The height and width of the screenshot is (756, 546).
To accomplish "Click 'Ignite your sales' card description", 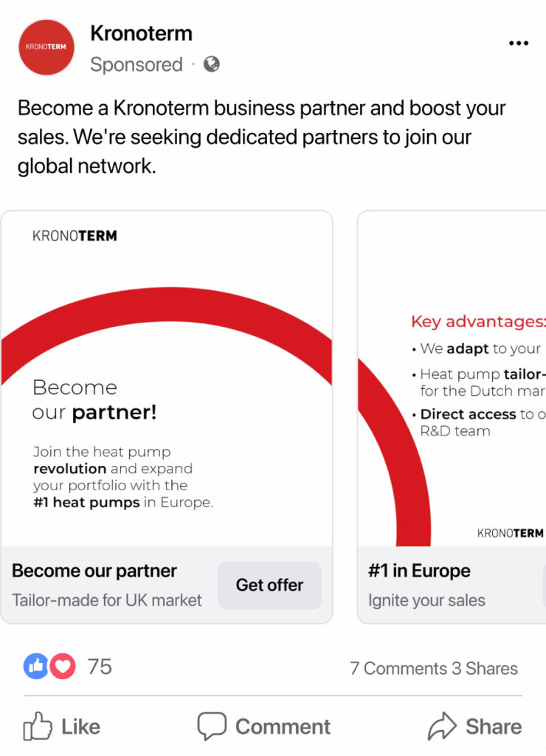I will 426,599.
